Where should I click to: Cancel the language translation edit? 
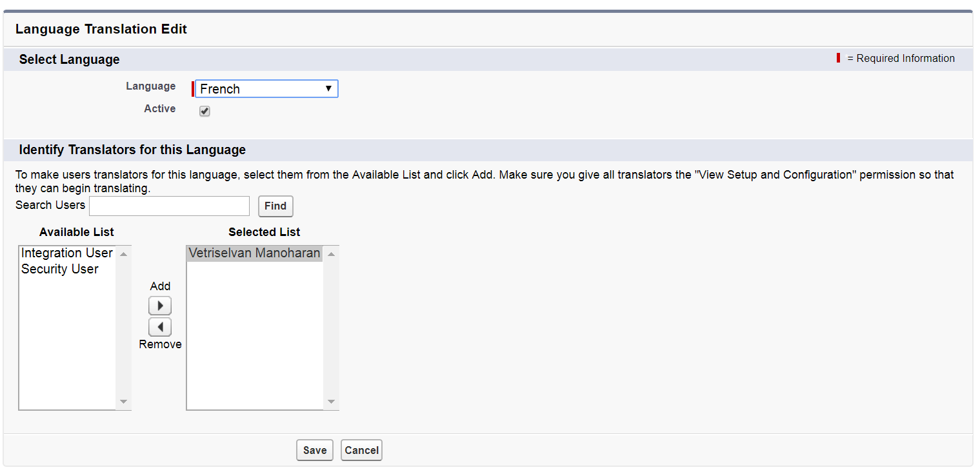pos(361,450)
